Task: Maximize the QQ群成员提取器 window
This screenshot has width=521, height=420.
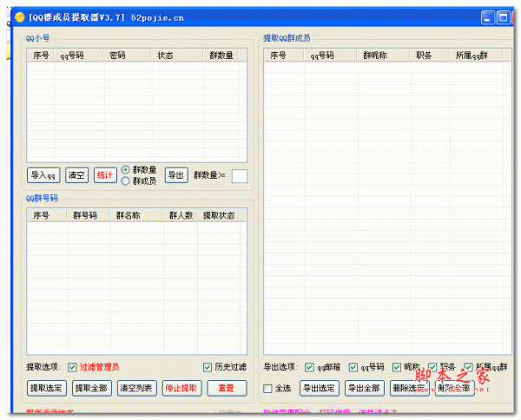Action: click(x=503, y=17)
